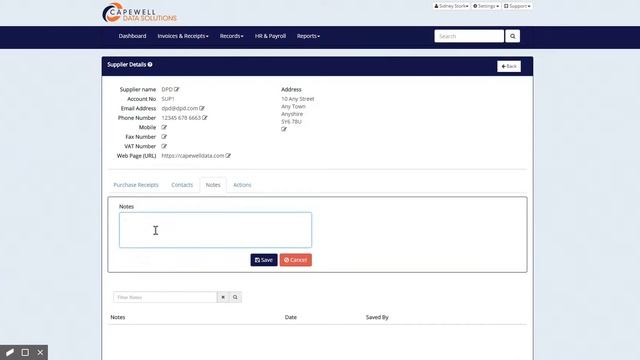Click account number SUP1

pos(168,99)
